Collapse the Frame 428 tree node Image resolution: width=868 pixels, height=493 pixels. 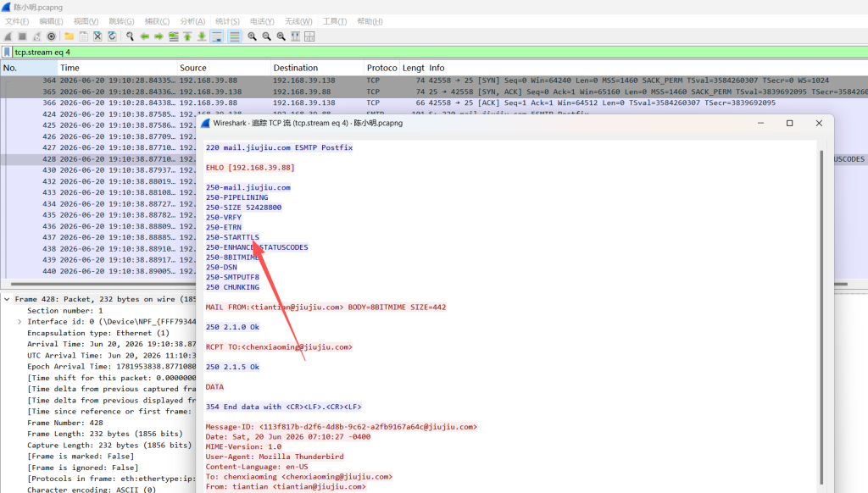point(7,299)
